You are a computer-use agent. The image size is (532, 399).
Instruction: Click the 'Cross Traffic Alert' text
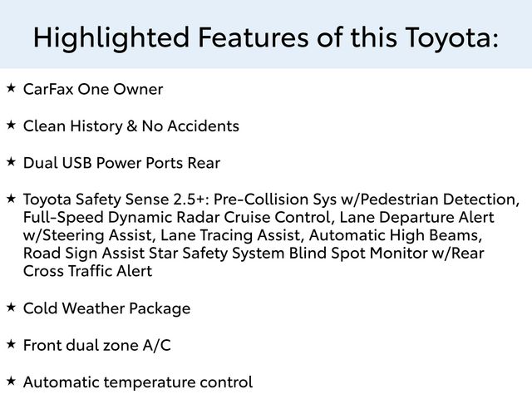pyautogui.click(x=88, y=271)
